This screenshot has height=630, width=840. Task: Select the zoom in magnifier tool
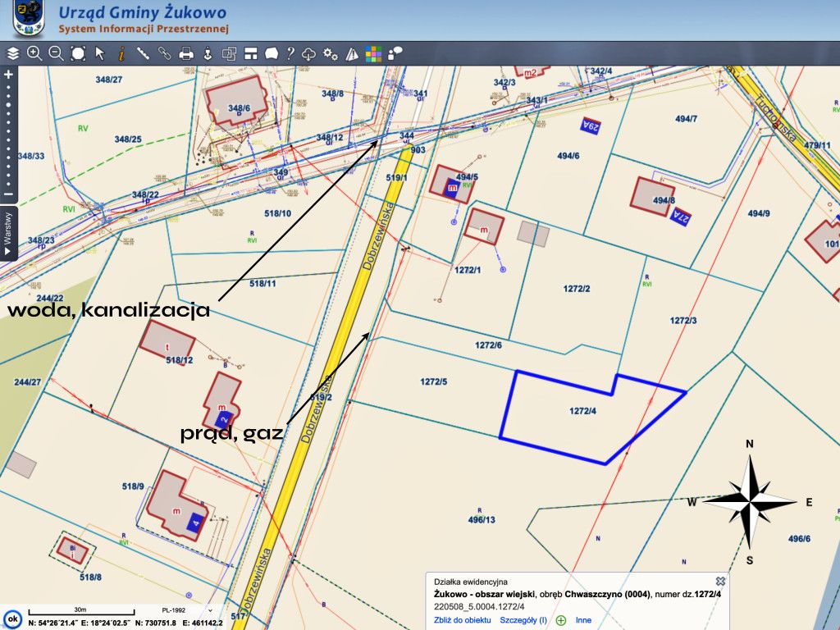[x=34, y=53]
